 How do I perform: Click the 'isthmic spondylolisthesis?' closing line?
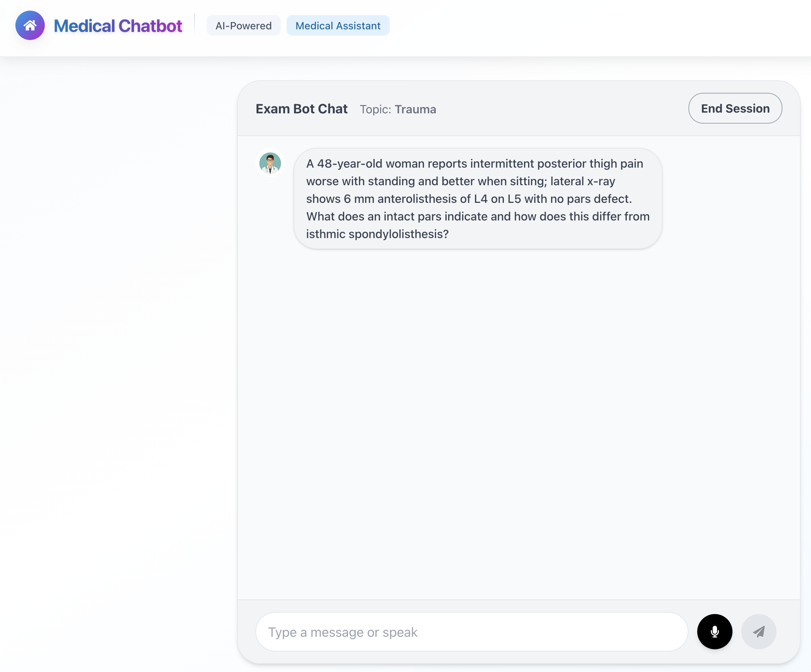tap(377, 234)
